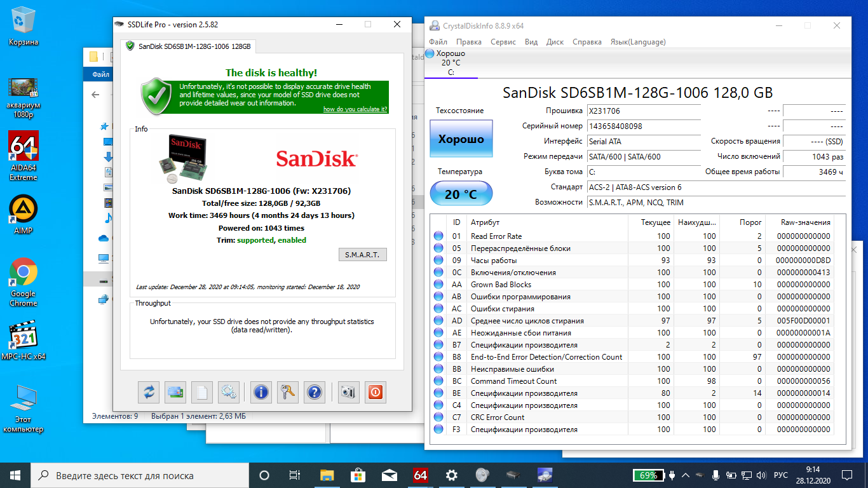Image resolution: width=868 pixels, height=488 pixels.
Task: Open the purchase credit cards icon in SSDLife
Action: click(x=175, y=392)
